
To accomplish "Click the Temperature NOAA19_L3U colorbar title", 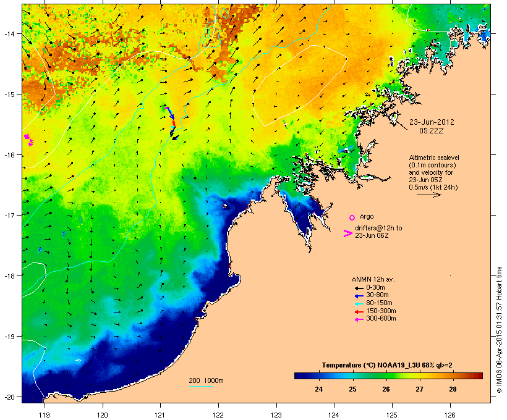I will [387, 365].
